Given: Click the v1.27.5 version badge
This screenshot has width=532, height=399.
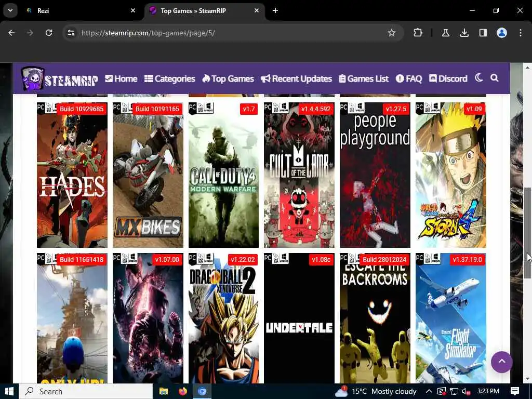Looking at the screenshot, I should click(395, 109).
